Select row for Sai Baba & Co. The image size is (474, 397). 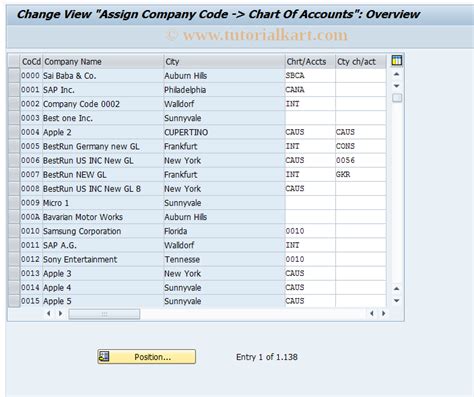14,76
